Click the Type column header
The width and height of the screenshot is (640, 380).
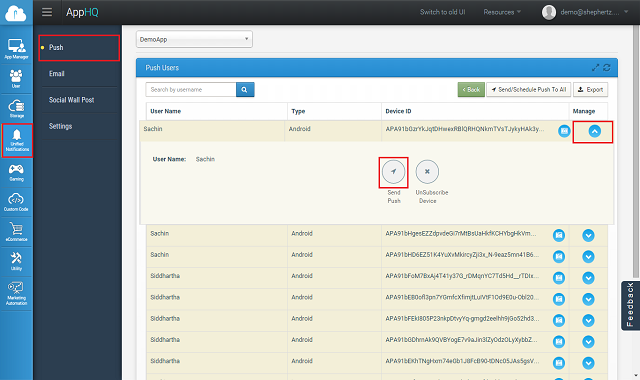coord(298,111)
